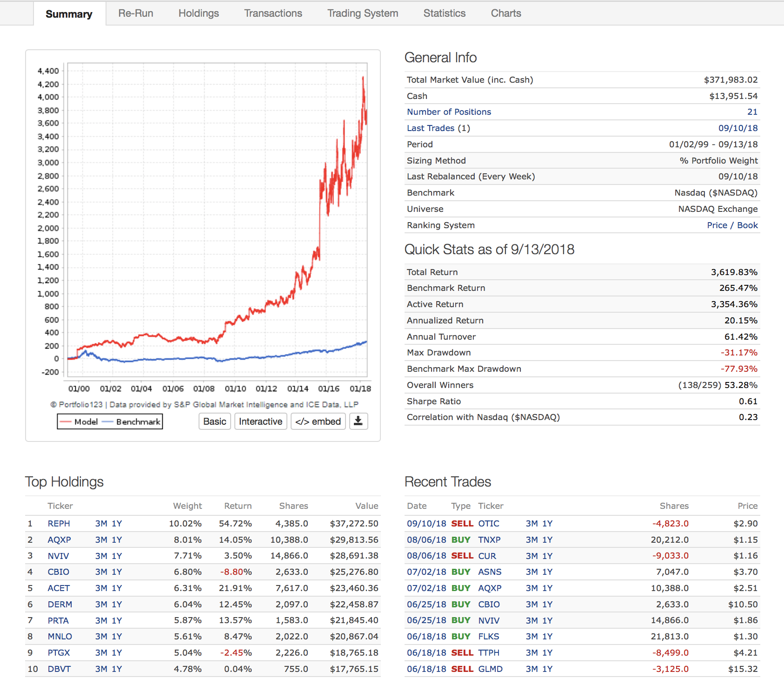Click the 08/06/18 TNXP trade date

click(x=426, y=540)
